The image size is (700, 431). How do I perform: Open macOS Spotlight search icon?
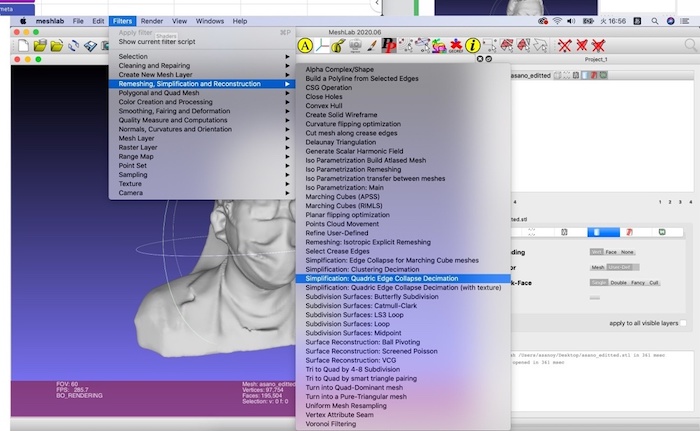tap(654, 21)
